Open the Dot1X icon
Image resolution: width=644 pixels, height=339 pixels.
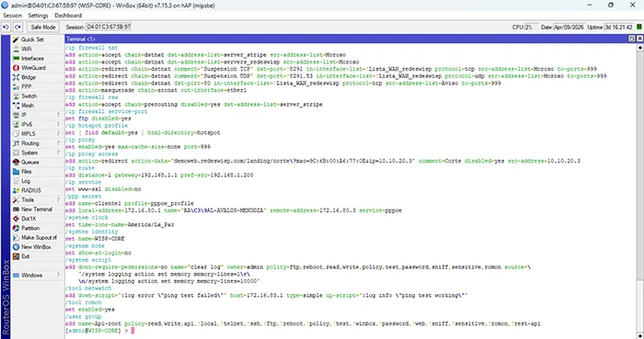point(16,219)
